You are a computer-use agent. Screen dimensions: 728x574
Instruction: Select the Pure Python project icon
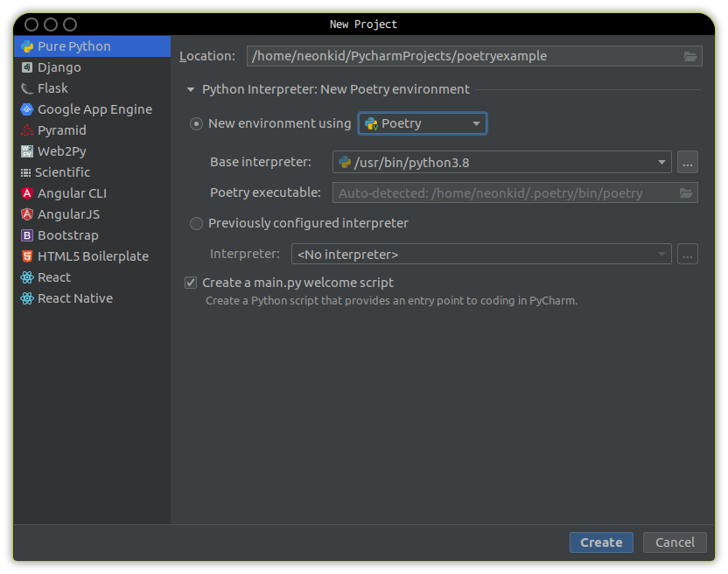[x=27, y=46]
